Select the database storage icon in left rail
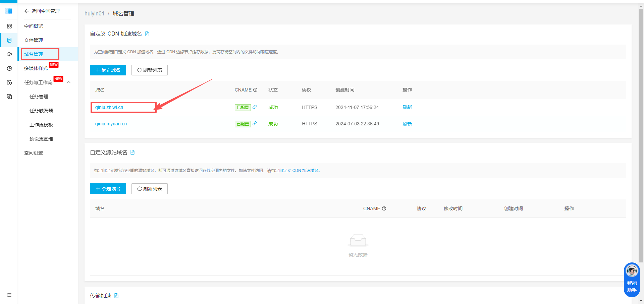Image resolution: width=644 pixels, height=304 pixels. 9,40
